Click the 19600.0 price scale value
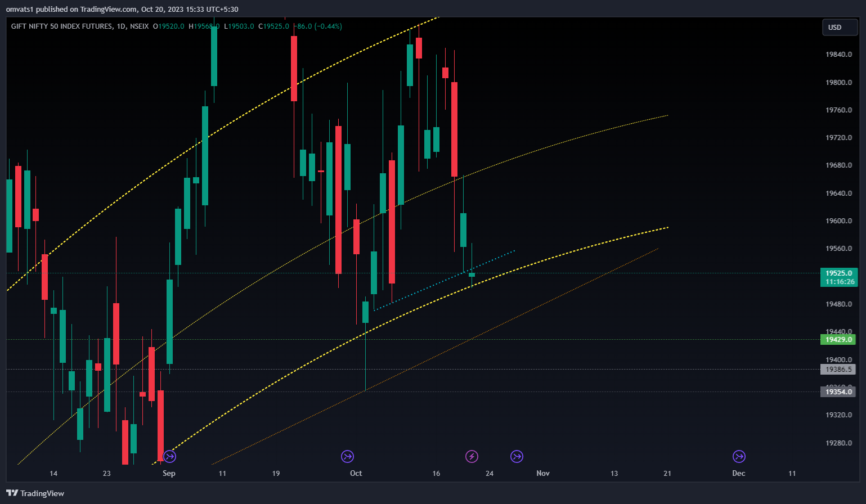 point(838,221)
